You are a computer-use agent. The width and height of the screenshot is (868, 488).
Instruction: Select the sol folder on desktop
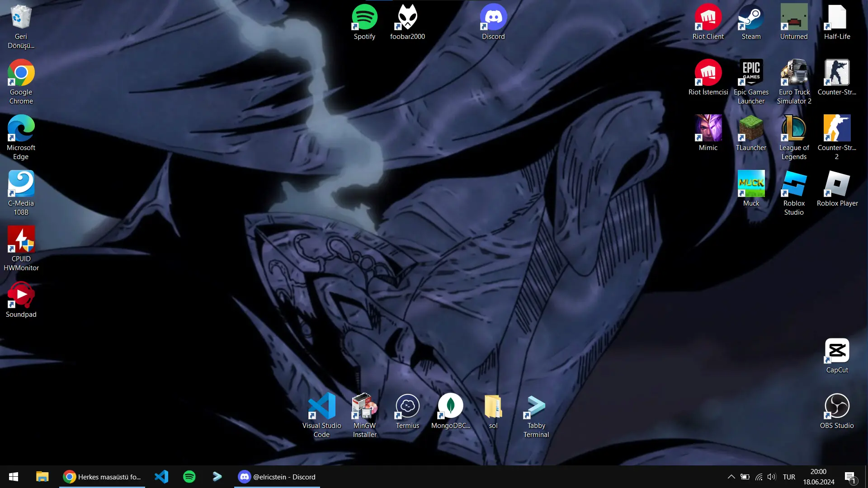493,411
